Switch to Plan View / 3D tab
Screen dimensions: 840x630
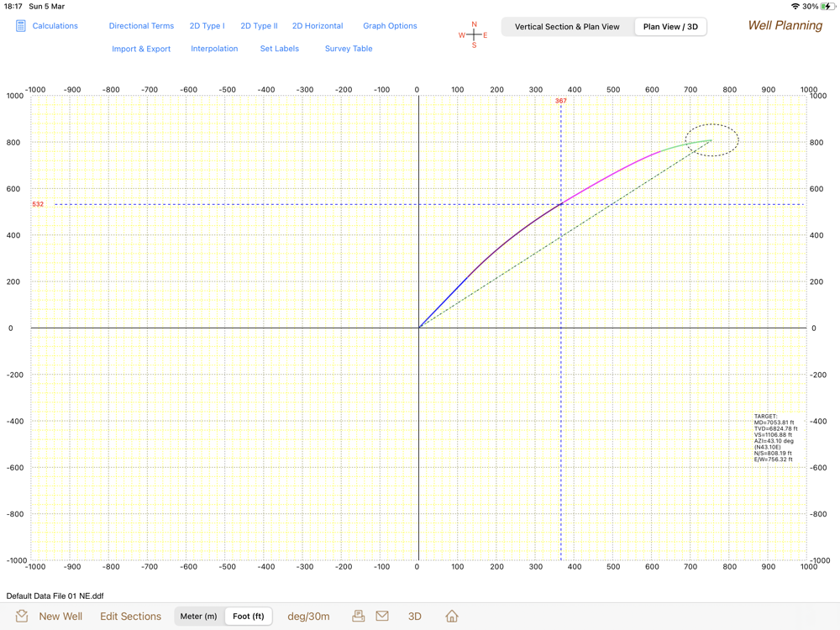pos(670,27)
